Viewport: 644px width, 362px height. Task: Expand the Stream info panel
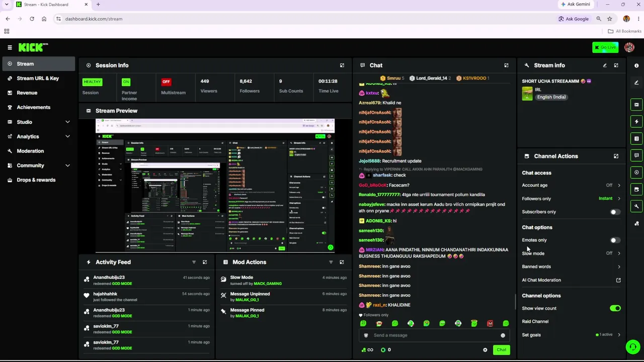click(616, 65)
